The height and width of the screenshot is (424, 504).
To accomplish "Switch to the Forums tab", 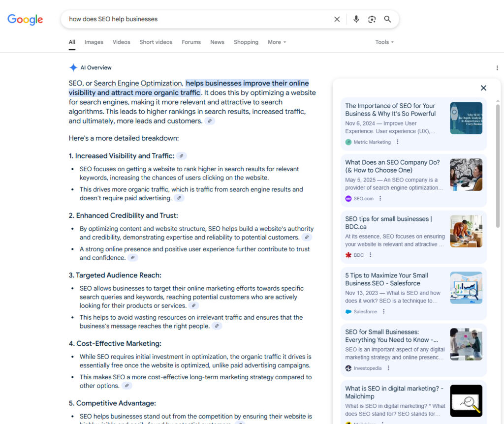I will click(191, 42).
